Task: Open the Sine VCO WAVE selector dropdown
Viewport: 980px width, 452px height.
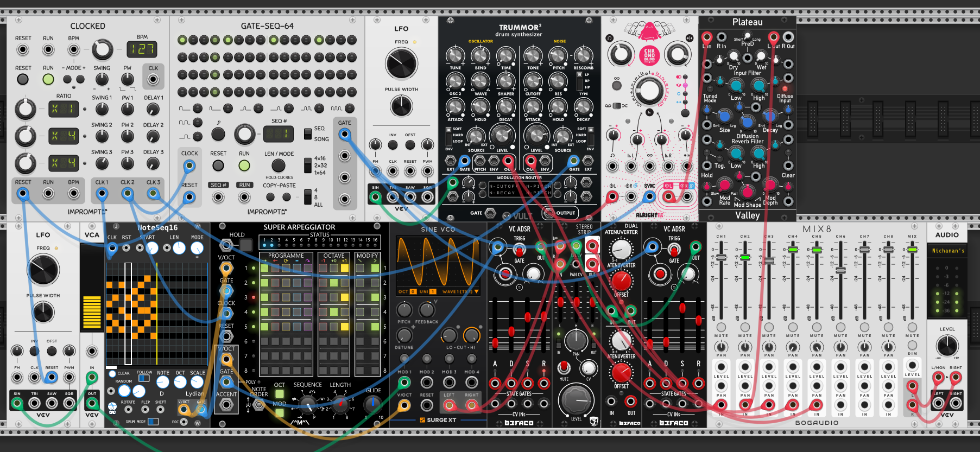Action: click(460, 291)
